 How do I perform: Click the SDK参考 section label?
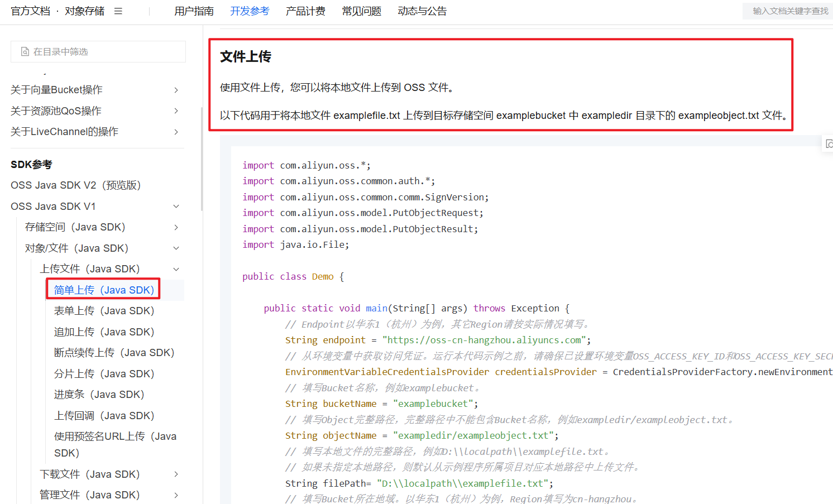tap(31, 165)
